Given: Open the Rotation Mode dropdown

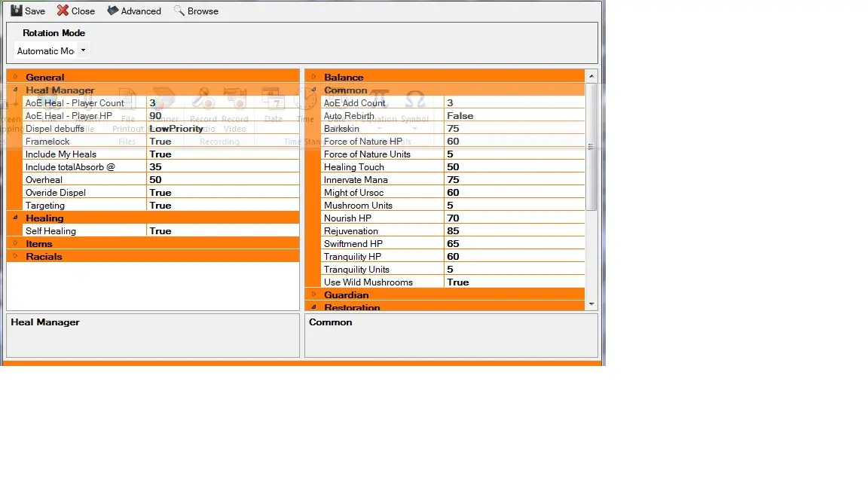Looking at the screenshot, I should 83,50.
